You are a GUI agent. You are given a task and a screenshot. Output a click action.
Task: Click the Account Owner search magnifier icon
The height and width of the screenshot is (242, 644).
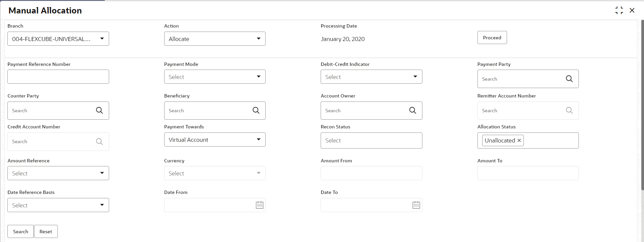point(413,110)
